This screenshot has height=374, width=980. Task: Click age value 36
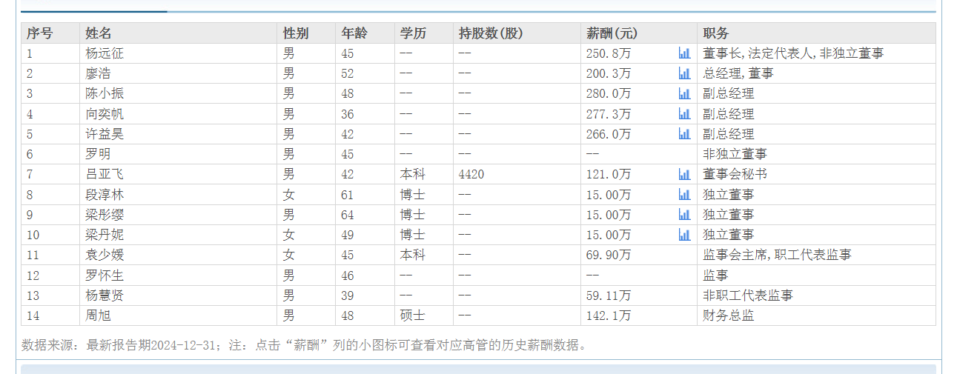click(348, 114)
